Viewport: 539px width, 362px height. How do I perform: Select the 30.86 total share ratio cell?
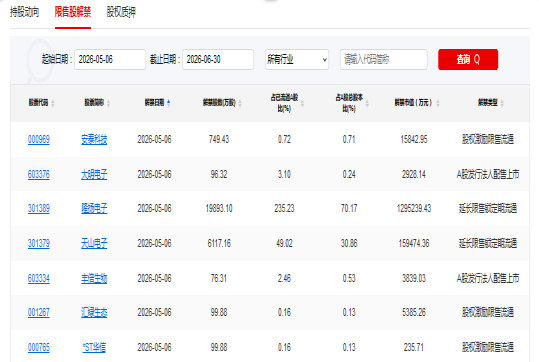point(349,244)
